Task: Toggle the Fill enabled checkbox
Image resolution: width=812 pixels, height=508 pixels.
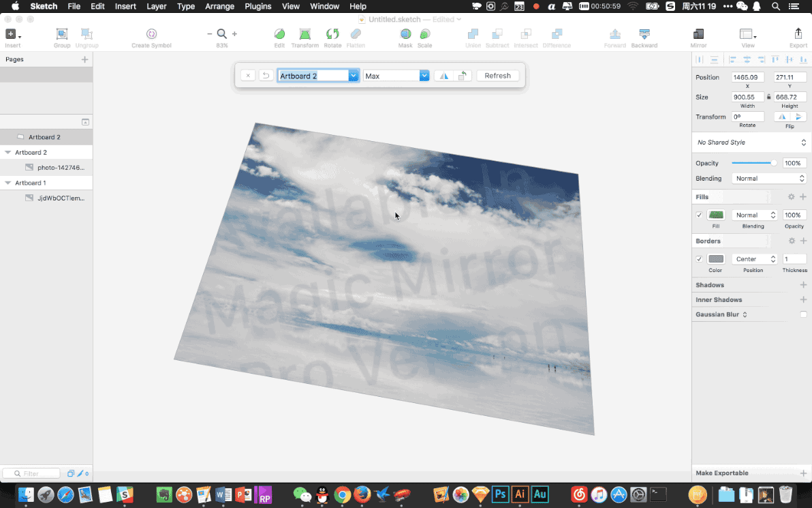Action: pos(699,215)
